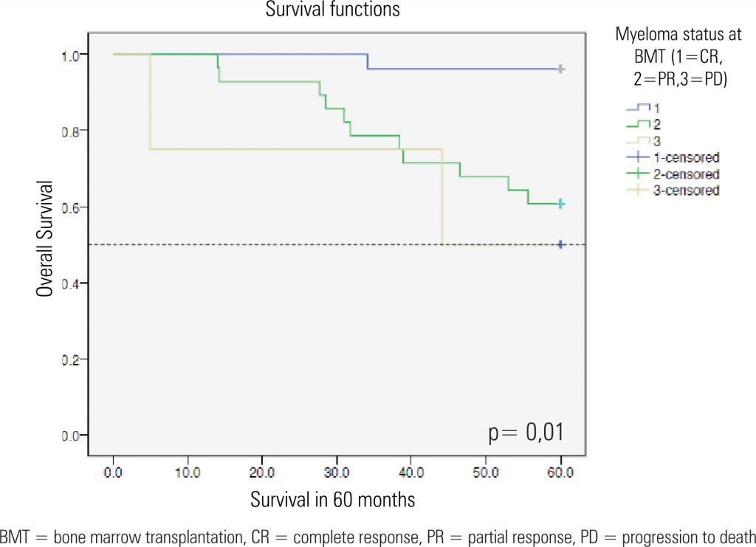Click the 'Overall Survival' y-axis label

tap(45, 238)
